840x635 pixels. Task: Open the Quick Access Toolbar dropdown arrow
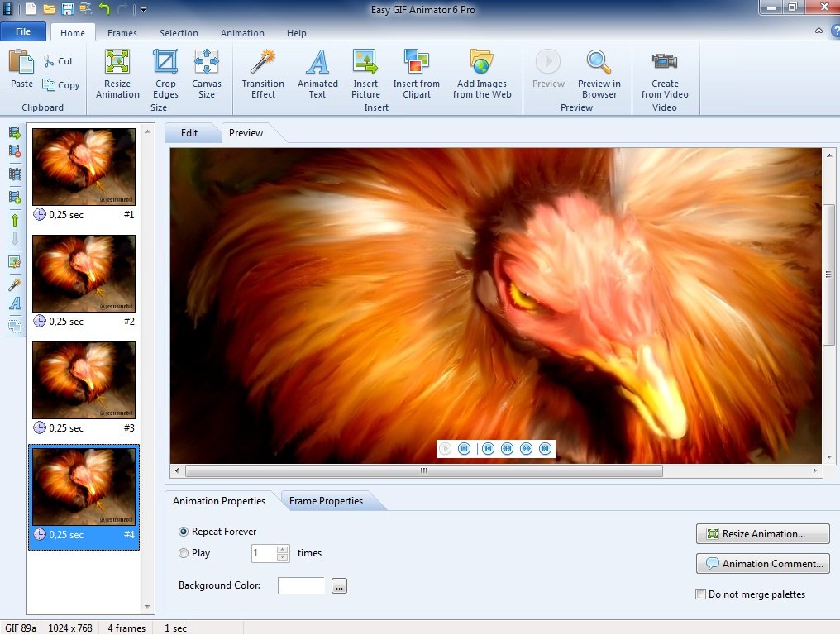coord(143,9)
